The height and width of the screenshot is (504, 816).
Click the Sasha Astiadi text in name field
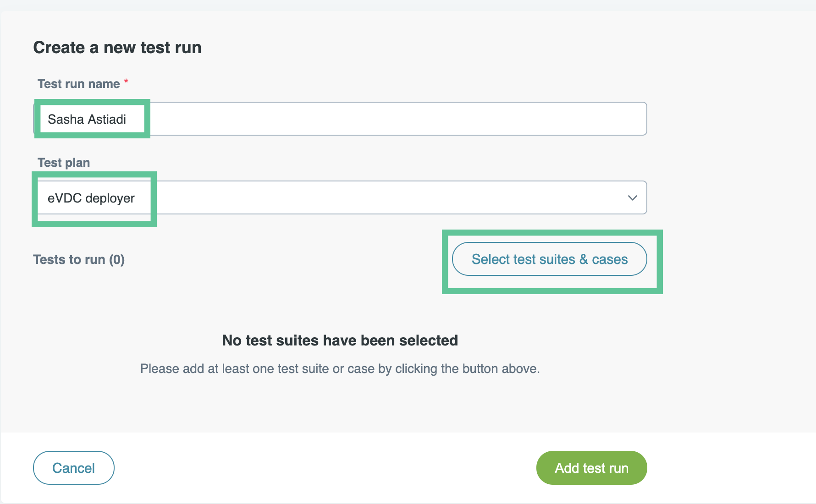[x=87, y=120]
